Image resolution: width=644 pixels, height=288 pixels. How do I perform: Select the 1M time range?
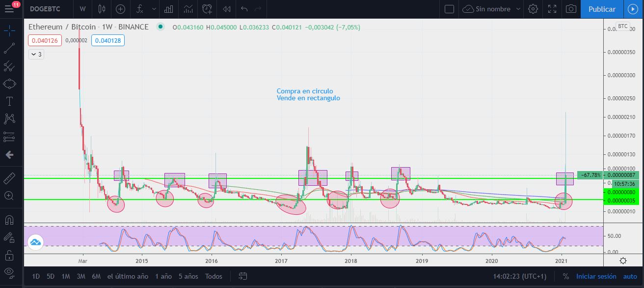tap(66, 276)
